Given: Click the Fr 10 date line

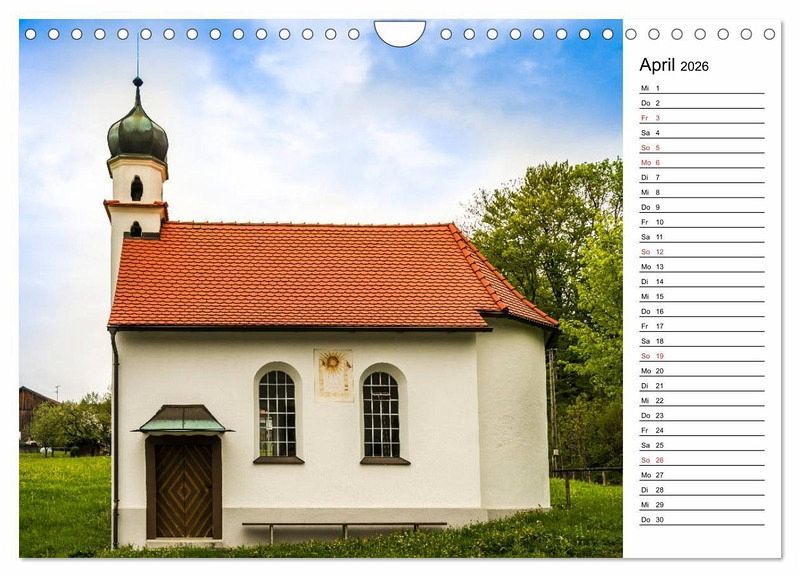Looking at the screenshot, I should [701, 222].
